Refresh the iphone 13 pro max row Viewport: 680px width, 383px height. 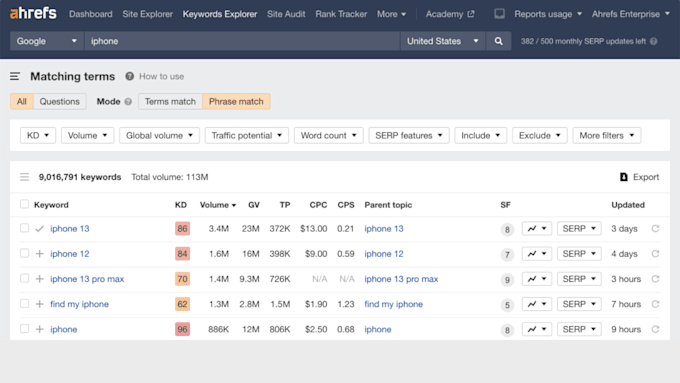655,279
